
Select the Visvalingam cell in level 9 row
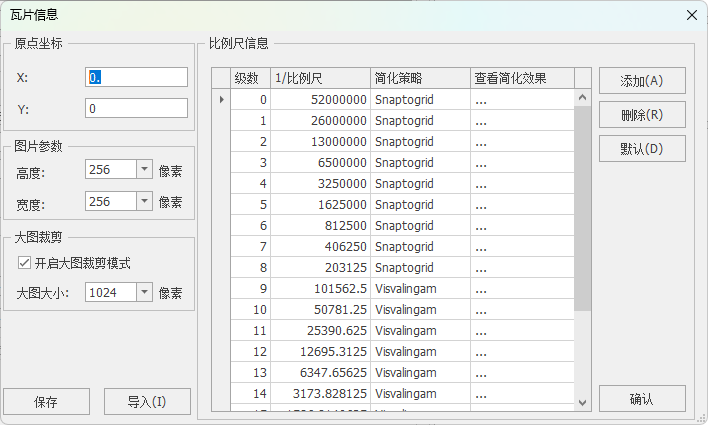420,289
